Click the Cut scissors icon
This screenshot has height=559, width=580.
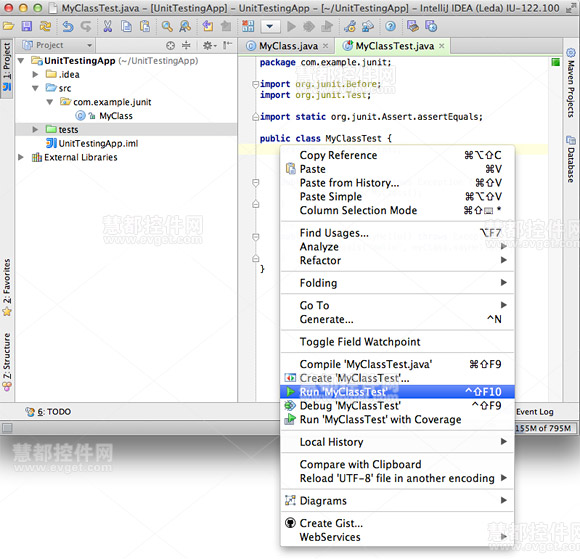(x=108, y=26)
